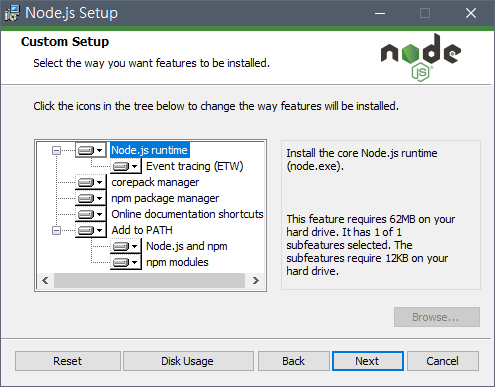Click the Add to PATH drive icon

90,230
